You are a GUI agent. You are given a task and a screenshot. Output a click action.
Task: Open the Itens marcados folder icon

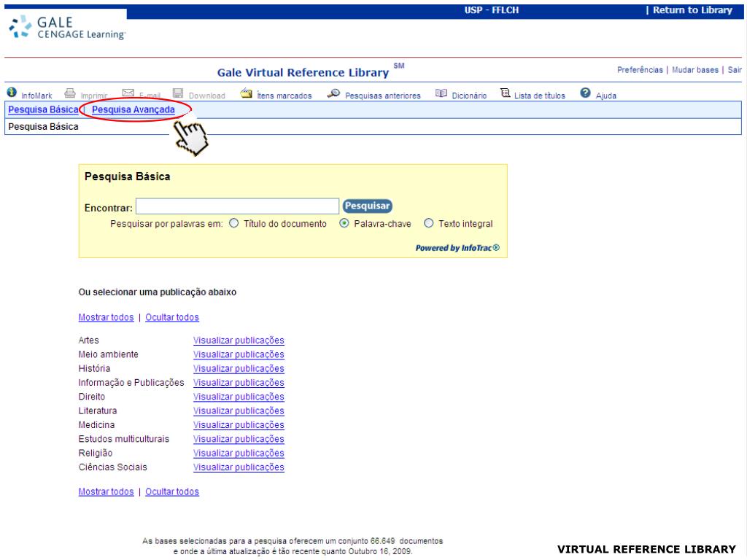coord(246,93)
